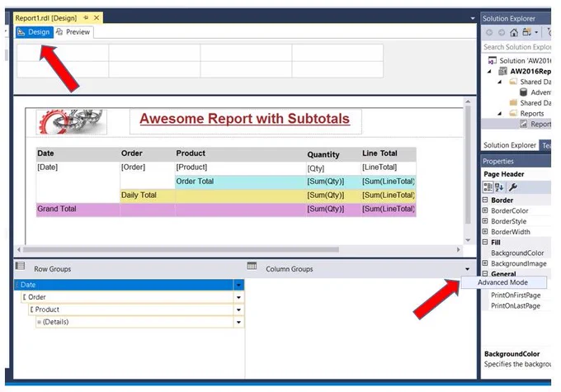Click the Search Solution Explorer box
The height and width of the screenshot is (392, 561).
[516, 47]
